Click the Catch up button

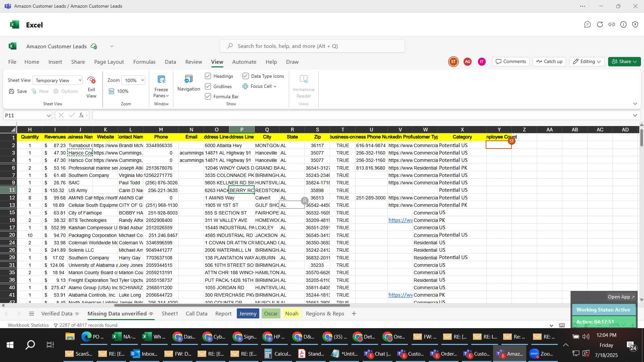tap(549, 62)
